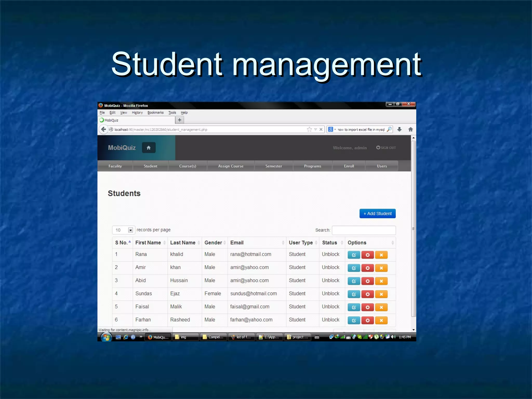Image resolution: width=532 pixels, height=399 pixels.
Task: Edit the student Abid Hussain
Action: click(354, 281)
